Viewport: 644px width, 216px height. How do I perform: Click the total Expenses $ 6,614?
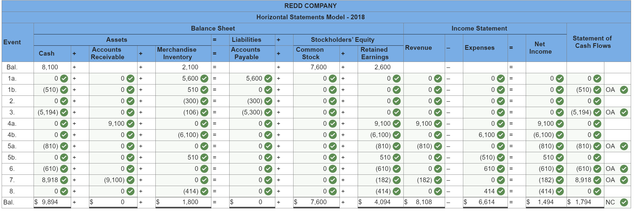click(x=479, y=202)
